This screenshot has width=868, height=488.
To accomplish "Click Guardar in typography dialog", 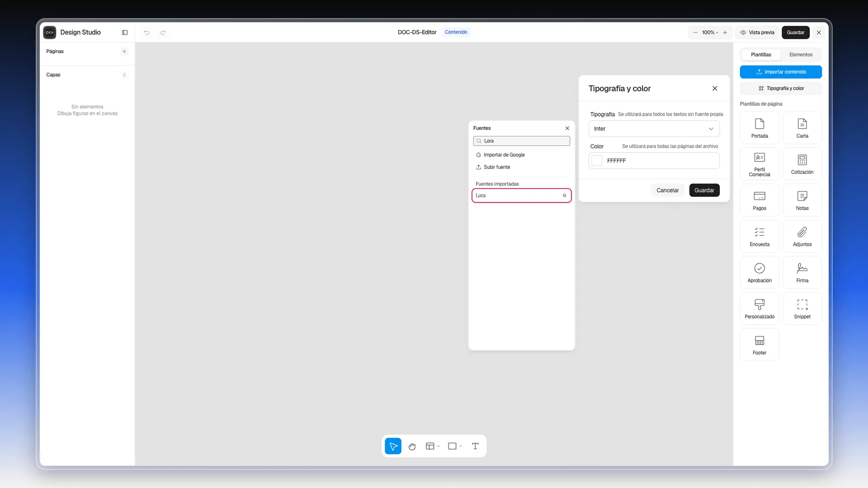I will pyautogui.click(x=704, y=190).
